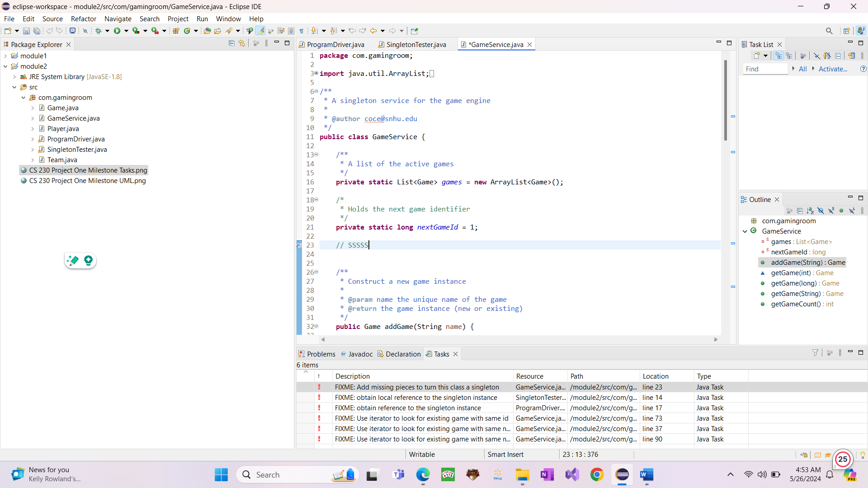Click the All link in Task List
This screenshot has width=868, height=488.
click(x=802, y=69)
